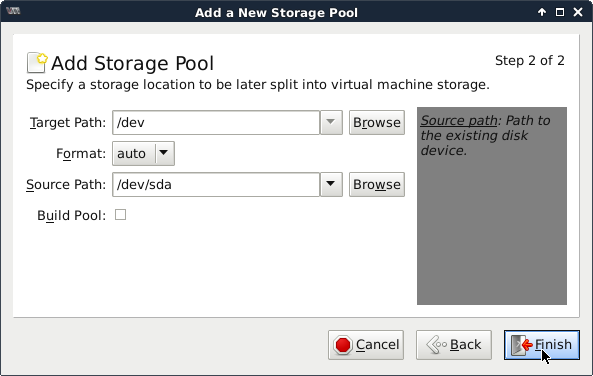Image resolution: width=593 pixels, height=376 pixels.
Task: Maximize the Add a New Storage Pool window
Action: coord(560,12)
